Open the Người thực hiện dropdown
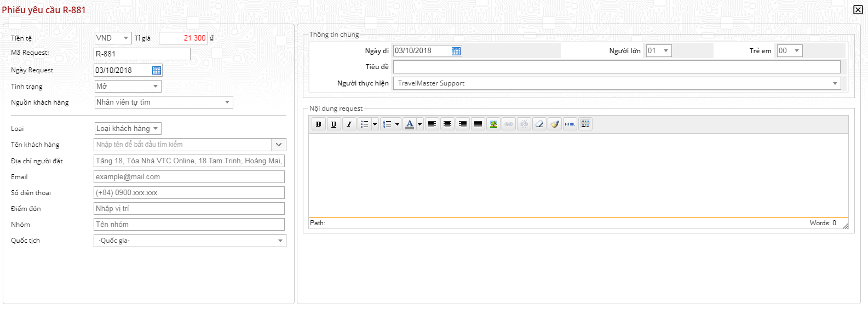Viewport: 868px width, 314px height. pos(617,83)
